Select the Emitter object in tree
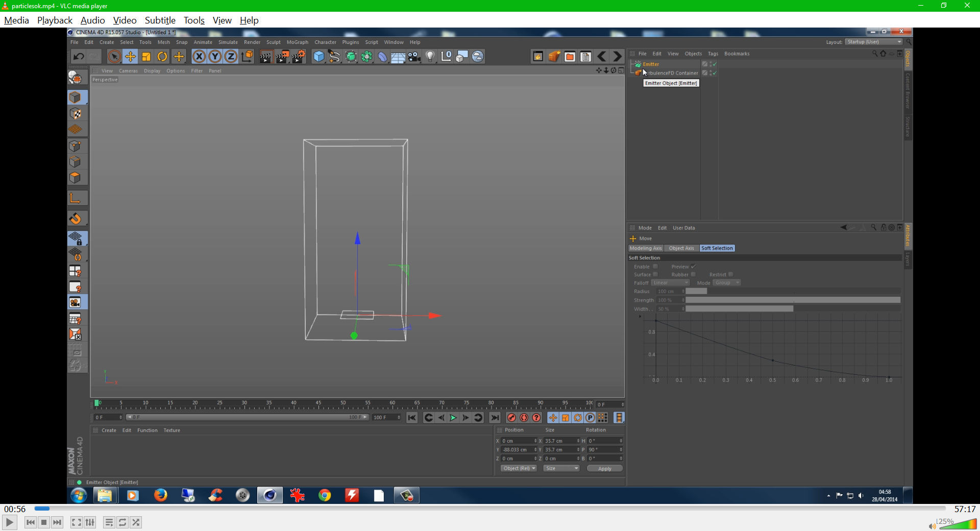980x531 pixels. point(651,64)
